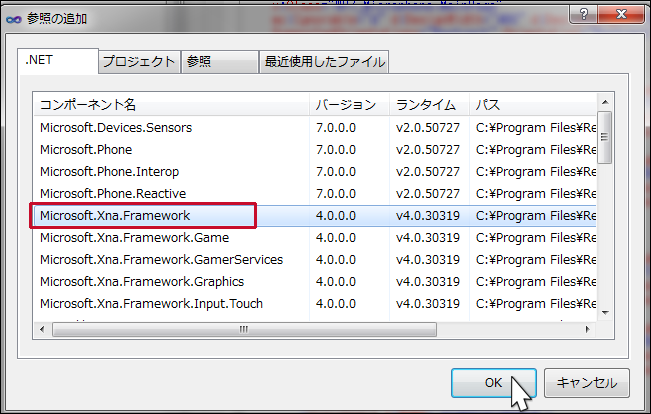Select Microsoft.Xna.Framework.Graphics component

142,282
